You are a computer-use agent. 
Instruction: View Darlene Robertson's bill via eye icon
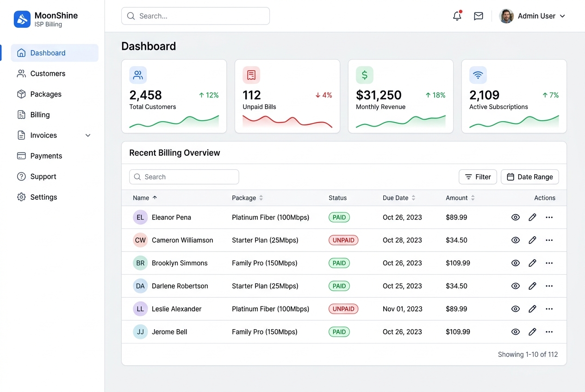[516, 286]
